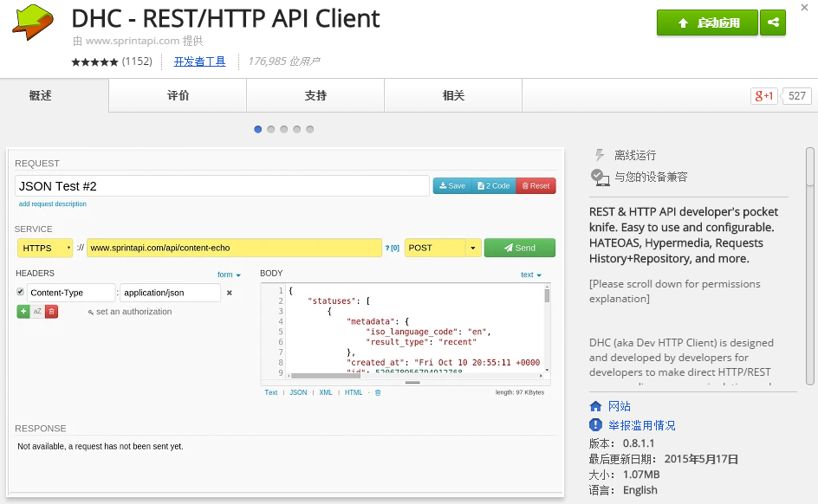Click the green Send button
The height and width of the screenshot is (504, 818).
pyautogui.click(x=520, y=248)
